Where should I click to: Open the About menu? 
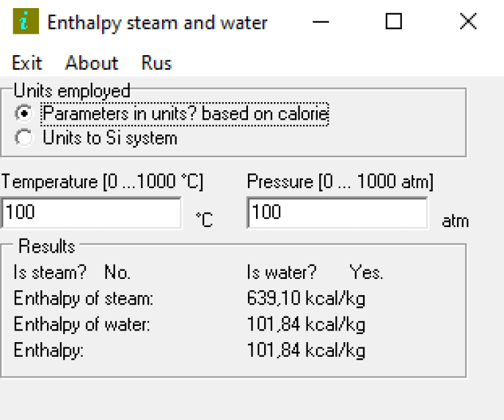click(x=91, y=63)
